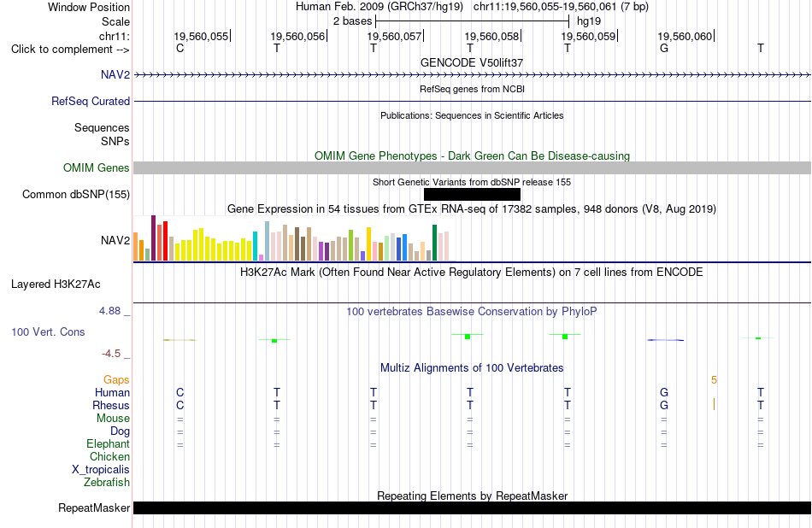The image size is (812, 528).
Task: Open Multiz Alignments of 100 Vertebrates title
Action: pyautogui.click(x=472, y=368)
